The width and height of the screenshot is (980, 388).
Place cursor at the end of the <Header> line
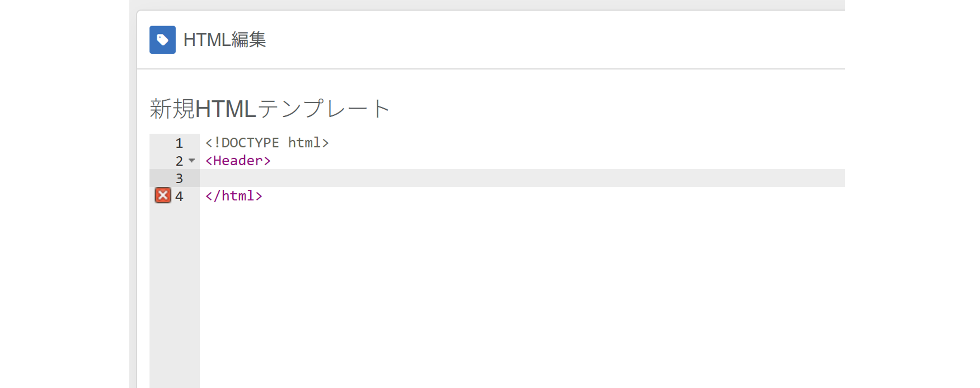click(272, 161)
